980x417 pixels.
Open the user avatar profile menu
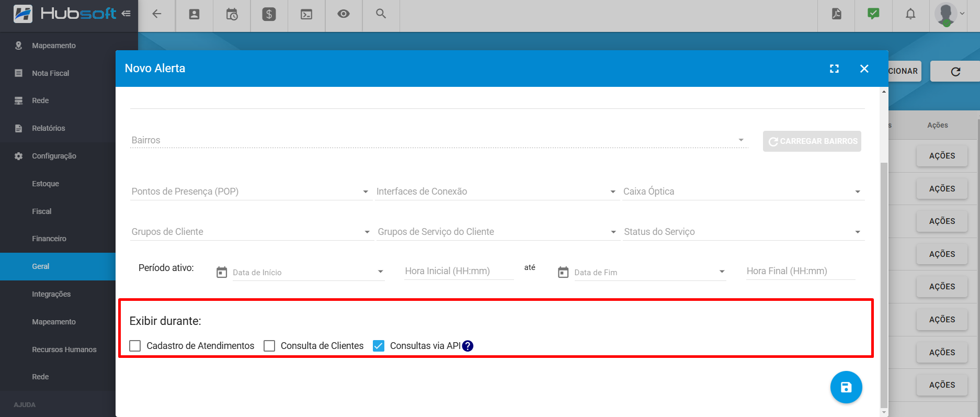click(x=950, y=14)
